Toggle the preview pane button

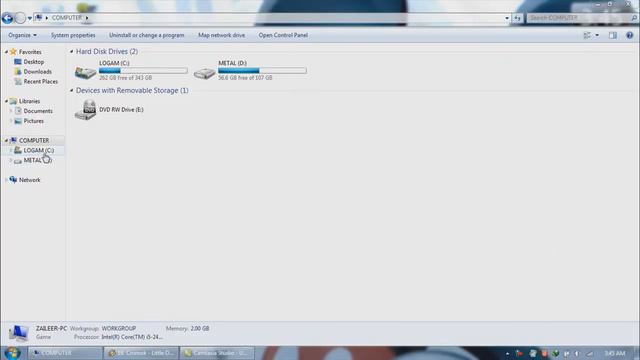tap(612, 36)
